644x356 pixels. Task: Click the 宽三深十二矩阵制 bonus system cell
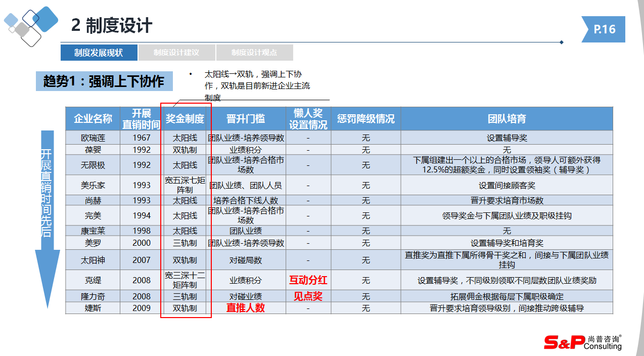(185, 280)
